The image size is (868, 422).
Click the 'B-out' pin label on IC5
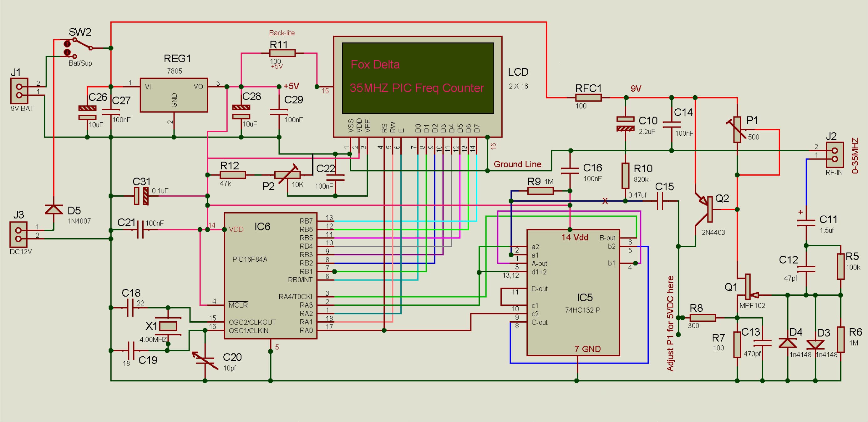607,238
